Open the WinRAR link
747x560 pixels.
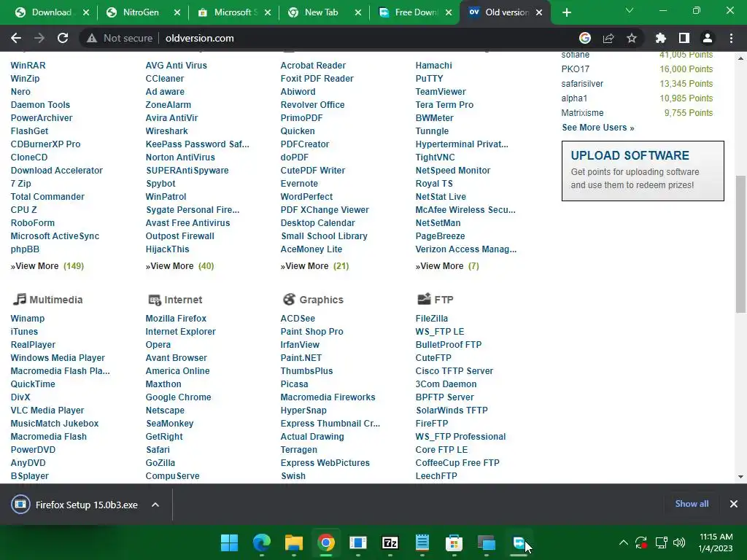pyautogui.click(x=28, y=65)
